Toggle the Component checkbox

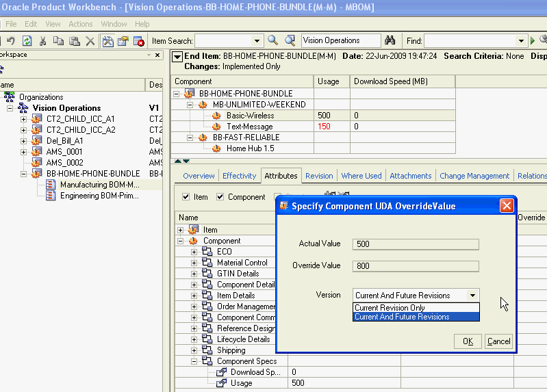(x=220, y=197)
